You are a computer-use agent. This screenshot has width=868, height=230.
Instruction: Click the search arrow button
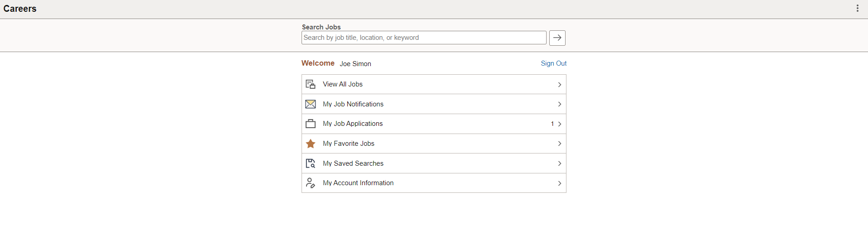[557, 38]
